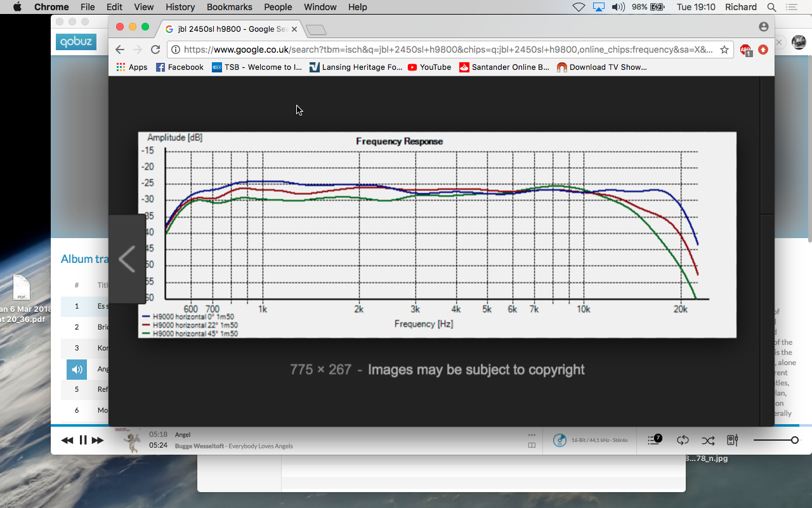Open the Wi-Fi status menu
The height and width of the screenshot is (508, 812).
pyautogui.click(x=579, y=7)
